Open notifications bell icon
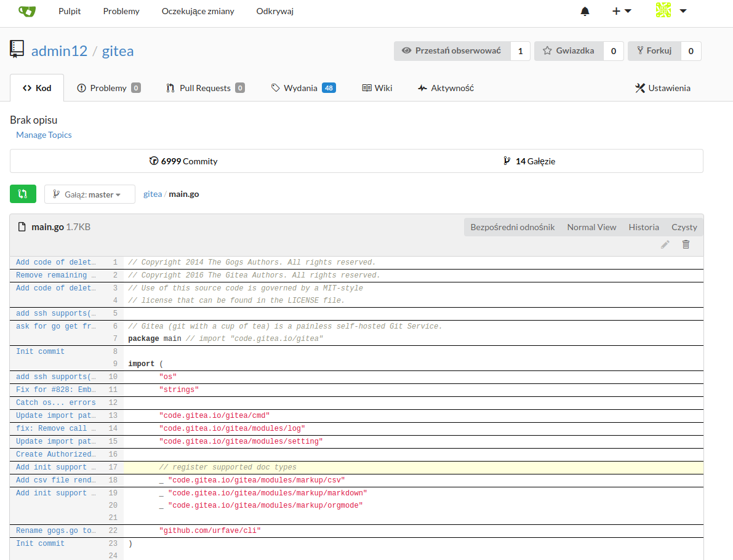Viewport: 733px width, 560px height. pyautogui.click(x=585, y=11)
